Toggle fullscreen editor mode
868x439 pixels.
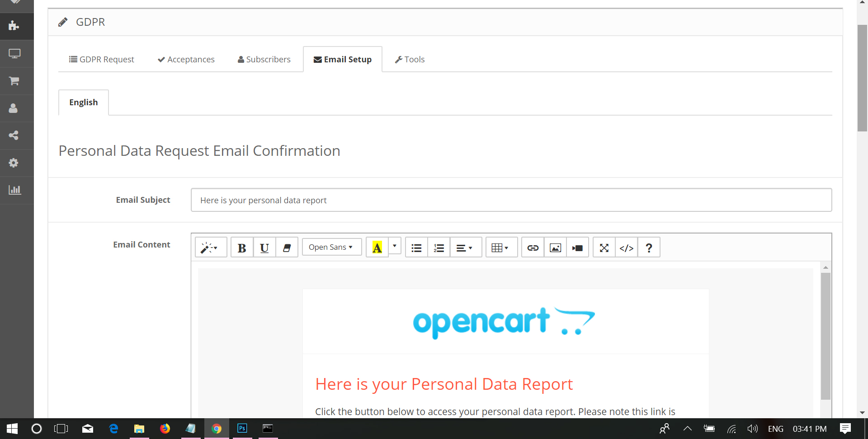pyautogui.click(x=604, y=248)
